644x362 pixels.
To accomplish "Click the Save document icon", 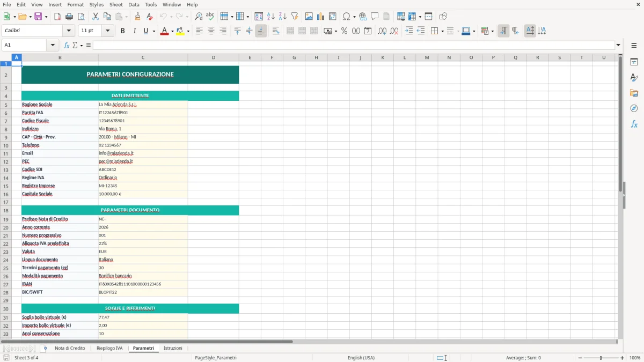I will tap(38, 17).
